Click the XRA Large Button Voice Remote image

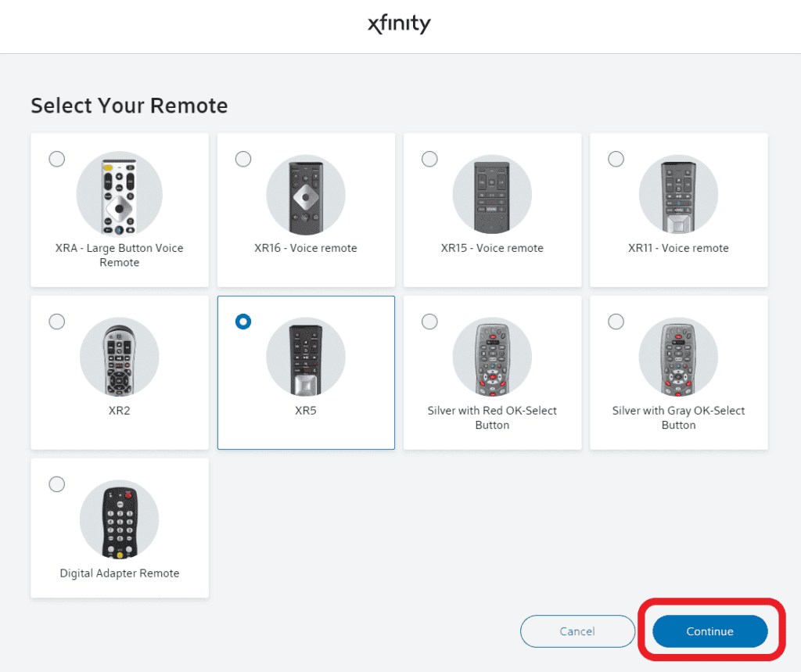[x=119, y=194]
